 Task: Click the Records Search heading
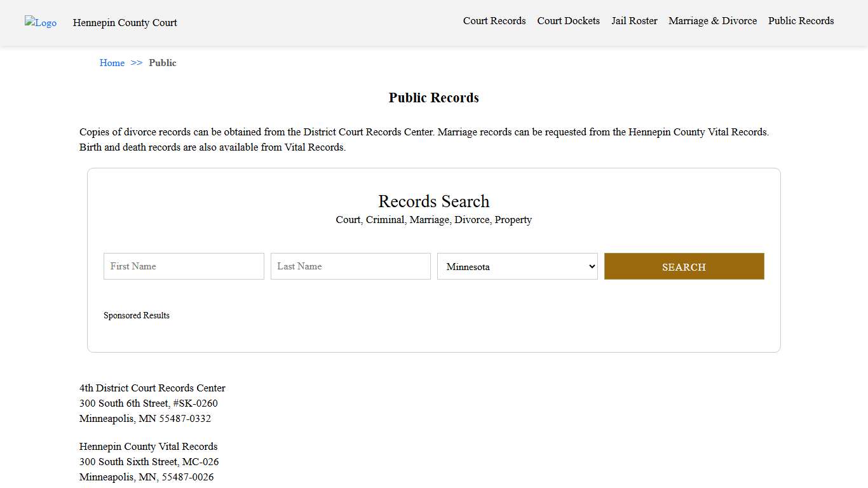(x=434, y=201)
